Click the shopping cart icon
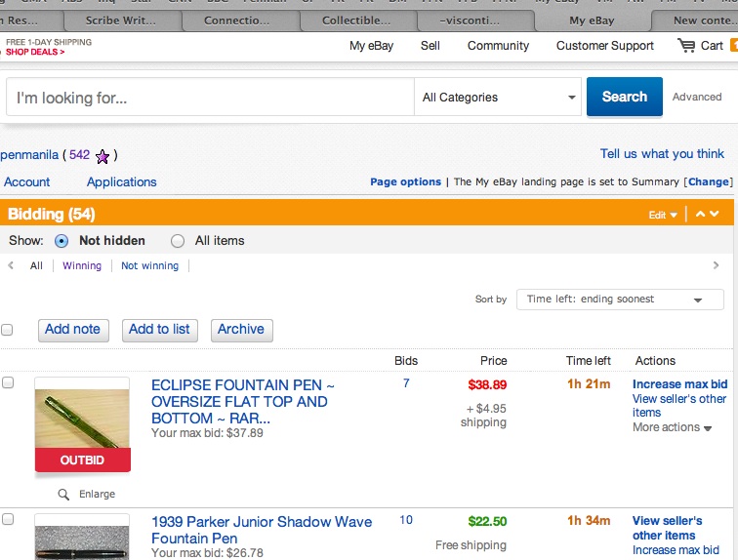This screenshot has height=560, width=738. pos(686,46)
